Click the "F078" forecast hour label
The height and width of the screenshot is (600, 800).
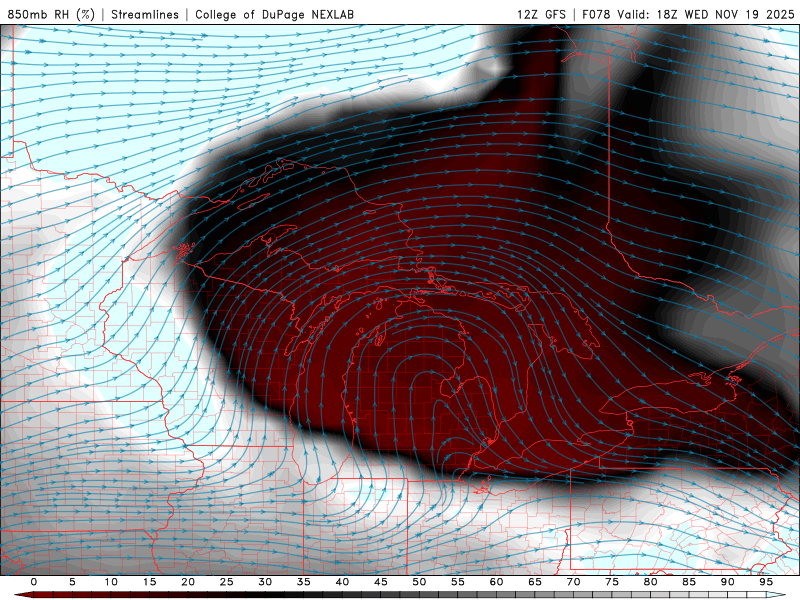(x=596, y=14)
